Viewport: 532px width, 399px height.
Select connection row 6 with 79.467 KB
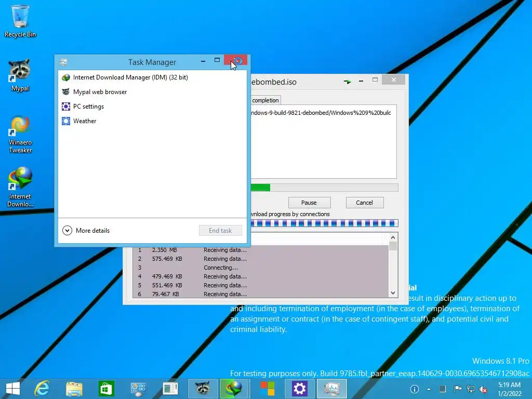[x=261, y=294]
